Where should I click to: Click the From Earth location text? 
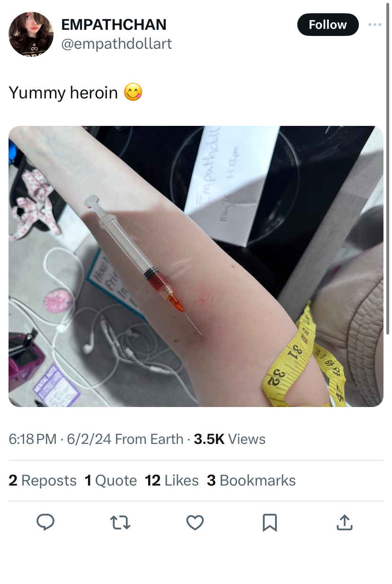click(x=149, y=439)
